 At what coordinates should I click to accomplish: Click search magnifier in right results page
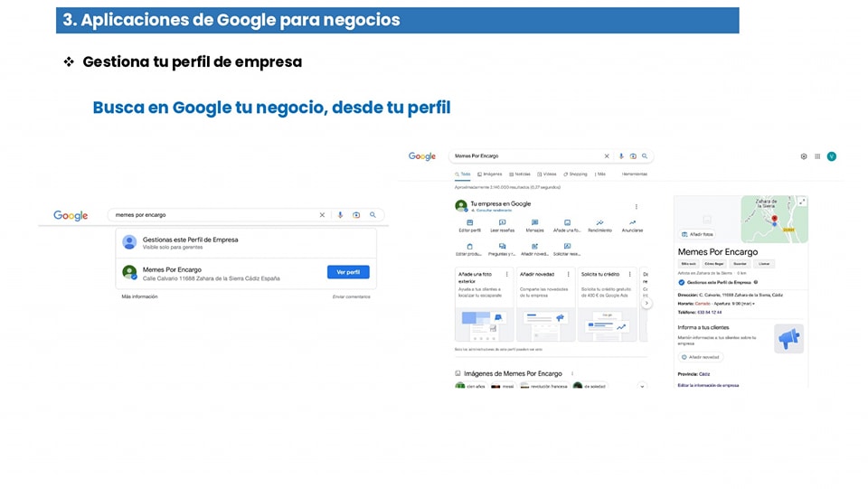[645, 156]
